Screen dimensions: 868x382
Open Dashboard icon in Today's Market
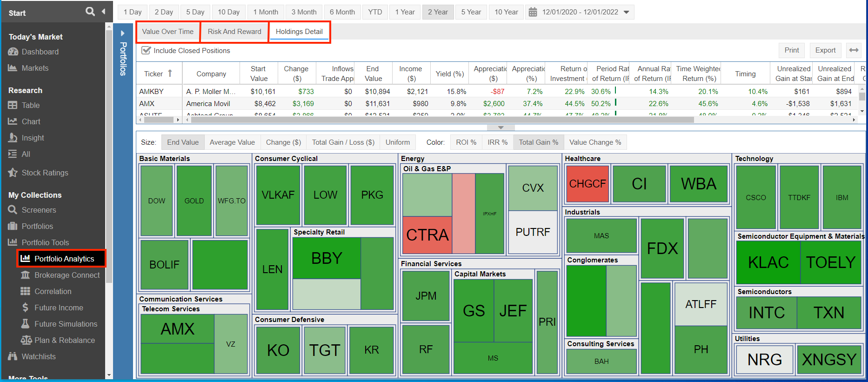click(x=13, y=52)
